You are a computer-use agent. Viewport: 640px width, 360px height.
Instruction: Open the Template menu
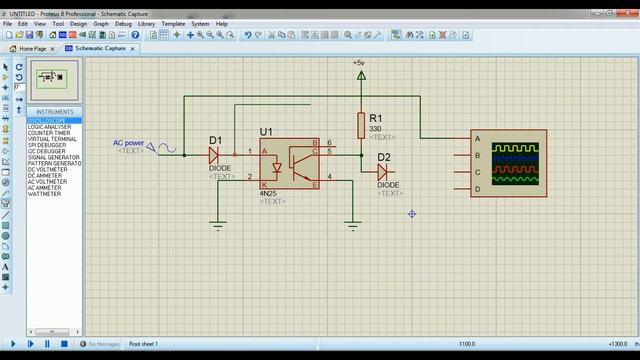173,24
